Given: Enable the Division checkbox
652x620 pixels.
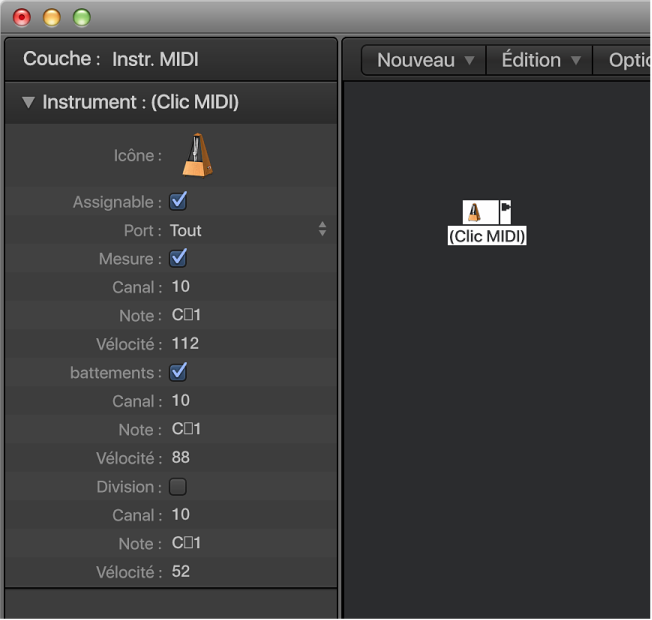Looking at the screenshot, I should (x=179, y=487).
